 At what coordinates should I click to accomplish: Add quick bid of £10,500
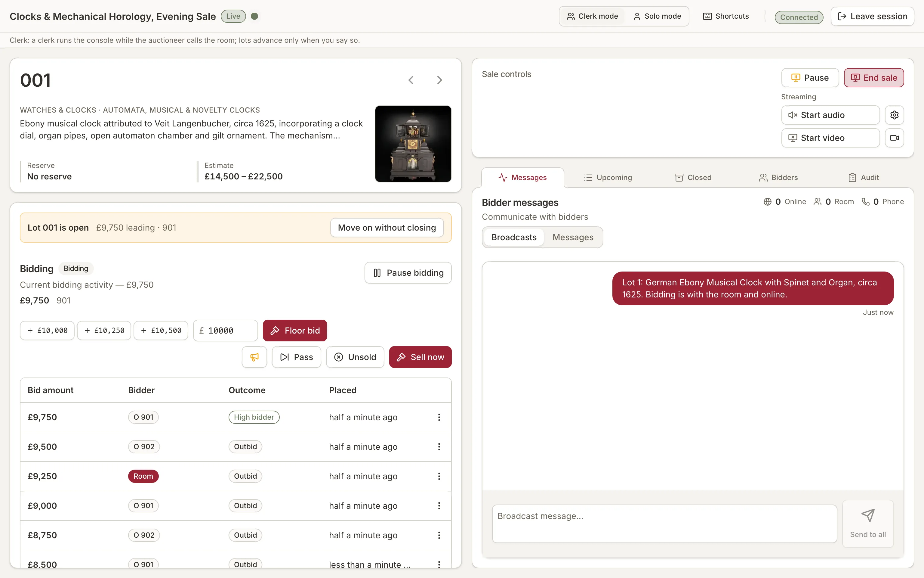coord(161,331)
